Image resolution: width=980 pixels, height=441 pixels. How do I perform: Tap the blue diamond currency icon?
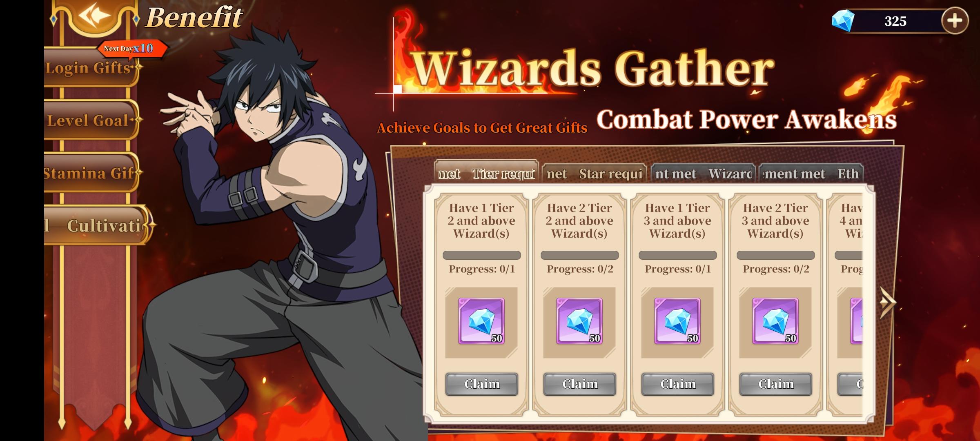click(843, 20)
